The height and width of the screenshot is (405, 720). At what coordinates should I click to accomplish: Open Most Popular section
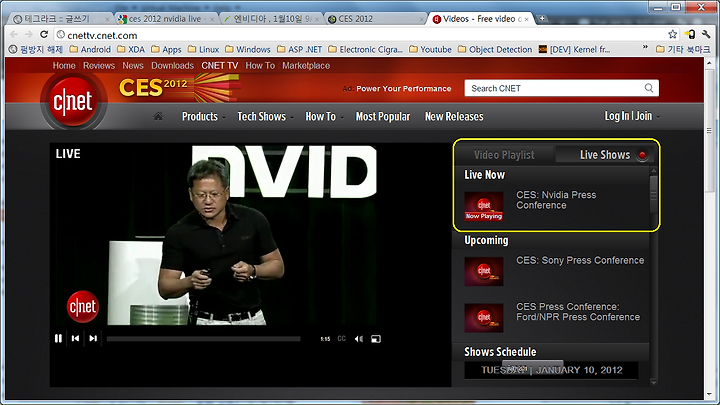pos(382,117)
